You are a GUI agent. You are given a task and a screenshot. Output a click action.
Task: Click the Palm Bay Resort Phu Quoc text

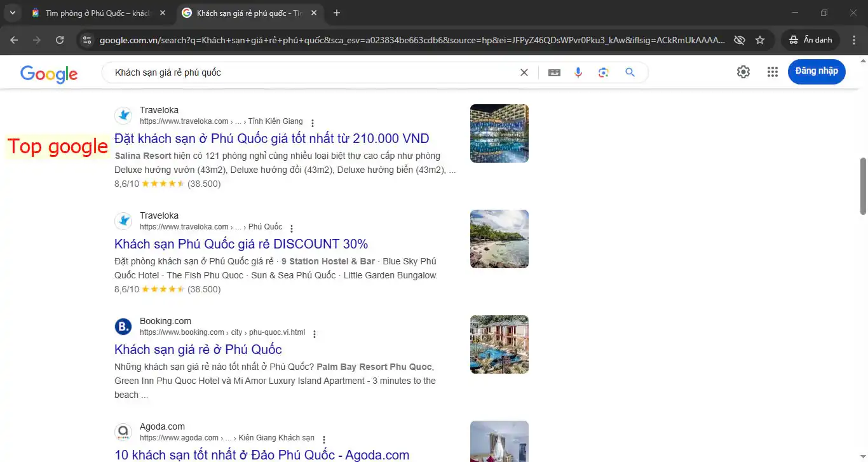pos(374,367)
